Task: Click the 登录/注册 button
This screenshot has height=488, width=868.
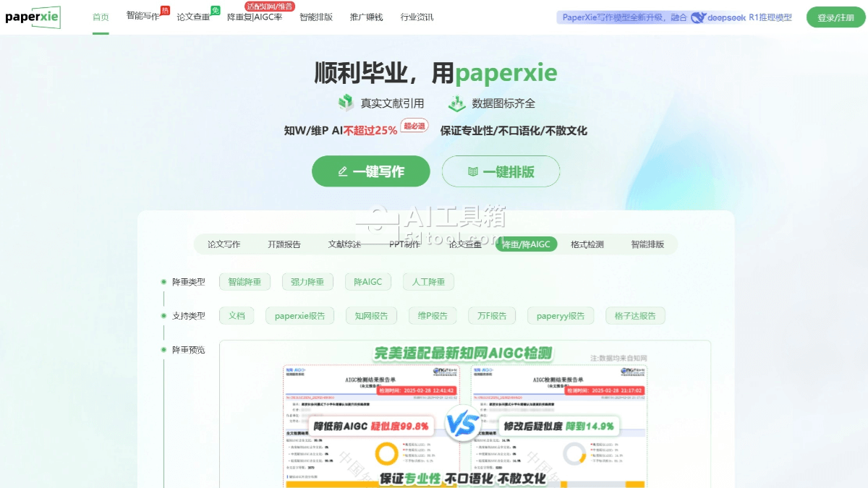Action: click(835, 17)
